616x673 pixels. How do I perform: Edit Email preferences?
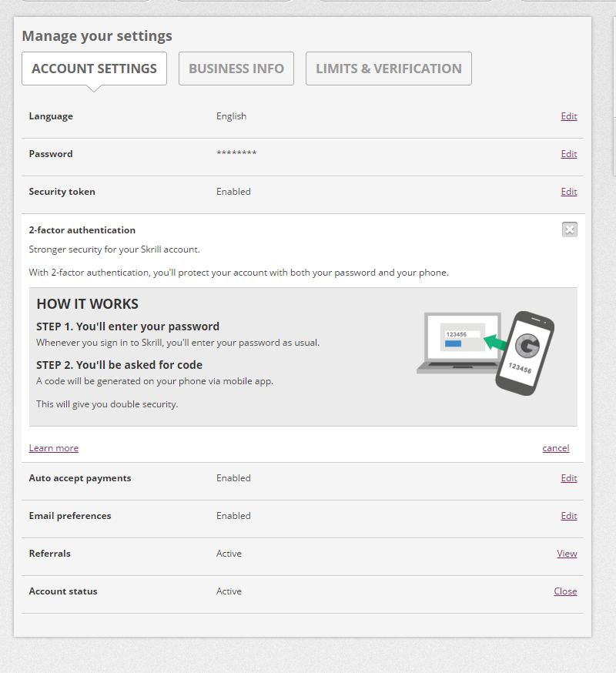click(569, 516)
